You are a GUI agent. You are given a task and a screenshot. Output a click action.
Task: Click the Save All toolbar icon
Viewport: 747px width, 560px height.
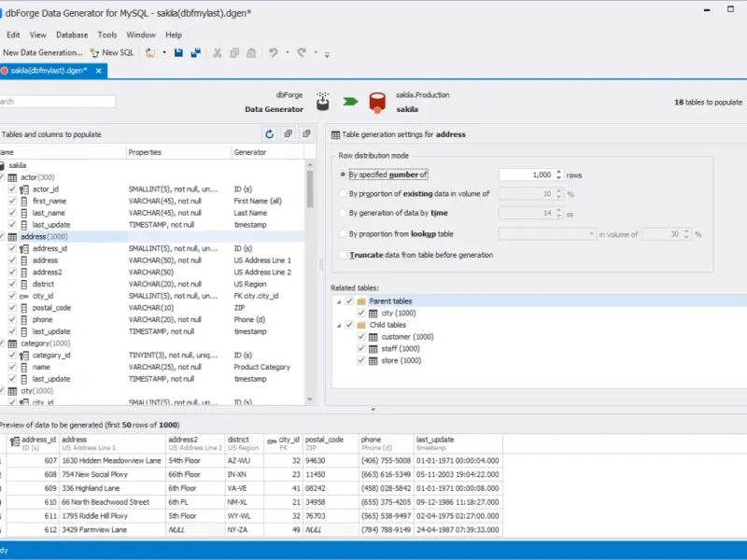pos(194,53)
